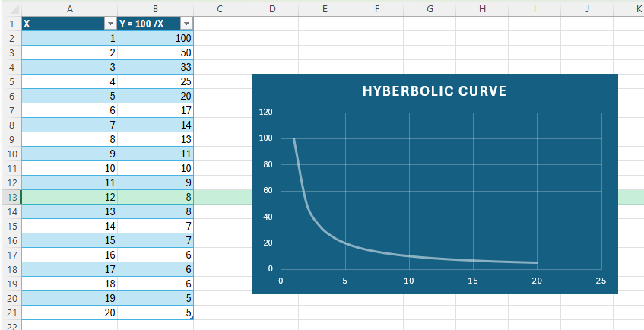Viewport: 644px width, 330px height.
Task: Select cell B2 containing 100
Action: (x=155, y=38)
